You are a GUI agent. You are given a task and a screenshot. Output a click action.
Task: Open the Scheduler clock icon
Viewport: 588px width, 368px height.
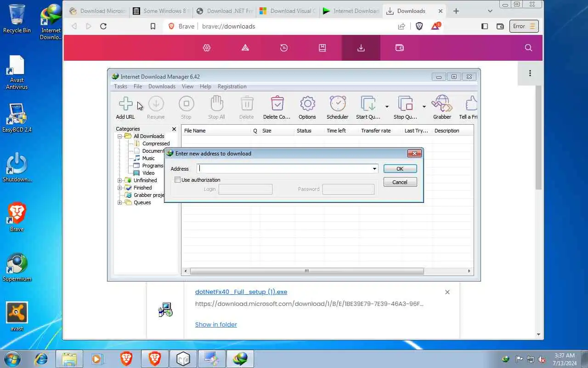click(338, 104)
